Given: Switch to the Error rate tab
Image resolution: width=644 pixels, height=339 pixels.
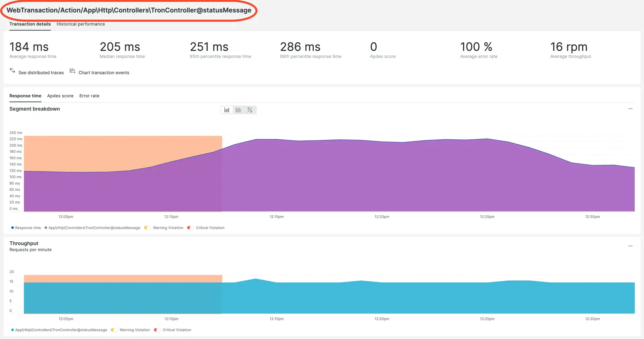Looking at the screenshot, I should pyautogui.click(x=89, y=96).
